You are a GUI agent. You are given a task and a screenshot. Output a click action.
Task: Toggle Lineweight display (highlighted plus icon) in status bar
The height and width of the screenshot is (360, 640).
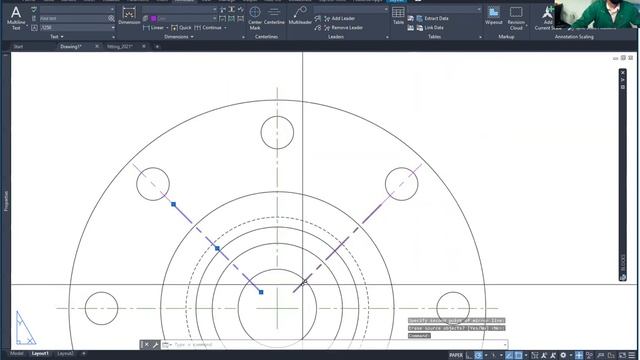[x=579, y=356]
